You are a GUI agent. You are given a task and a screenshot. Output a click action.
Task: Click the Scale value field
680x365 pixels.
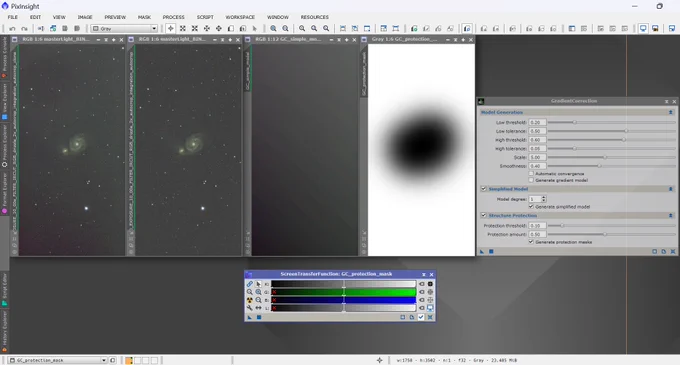537,157
